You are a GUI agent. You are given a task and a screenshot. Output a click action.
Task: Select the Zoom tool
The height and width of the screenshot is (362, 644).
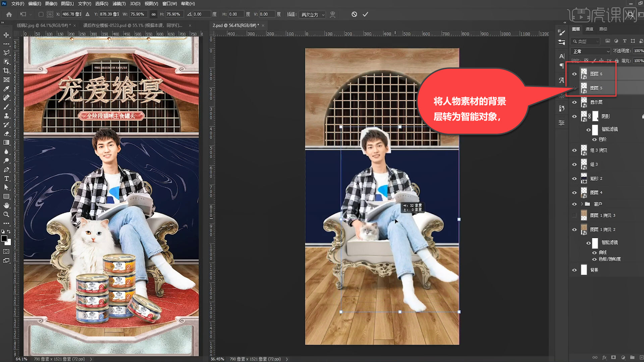[x=6, y=214]
